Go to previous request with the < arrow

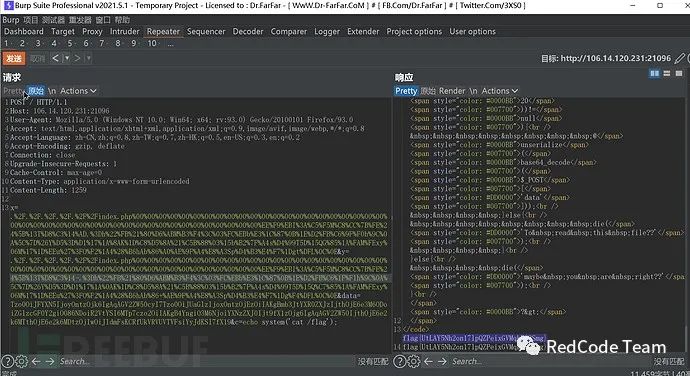tap(55, 58)
